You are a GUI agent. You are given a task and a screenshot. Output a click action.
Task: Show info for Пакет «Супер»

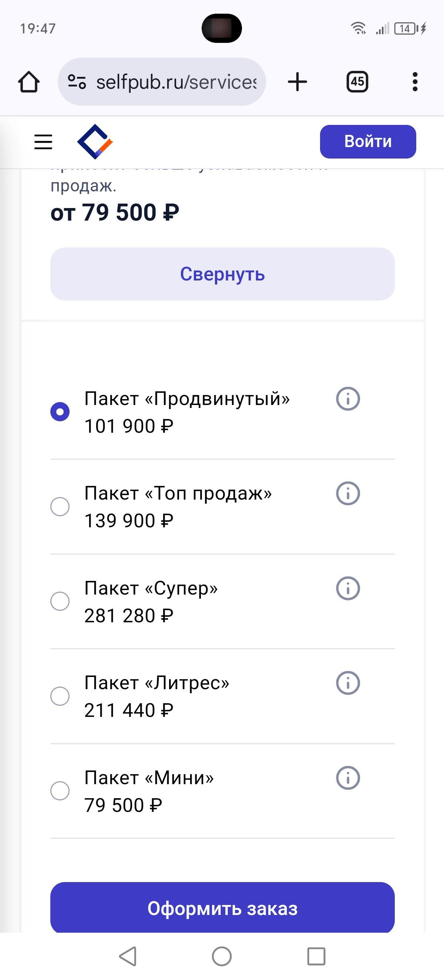click(x=348, y=588)
